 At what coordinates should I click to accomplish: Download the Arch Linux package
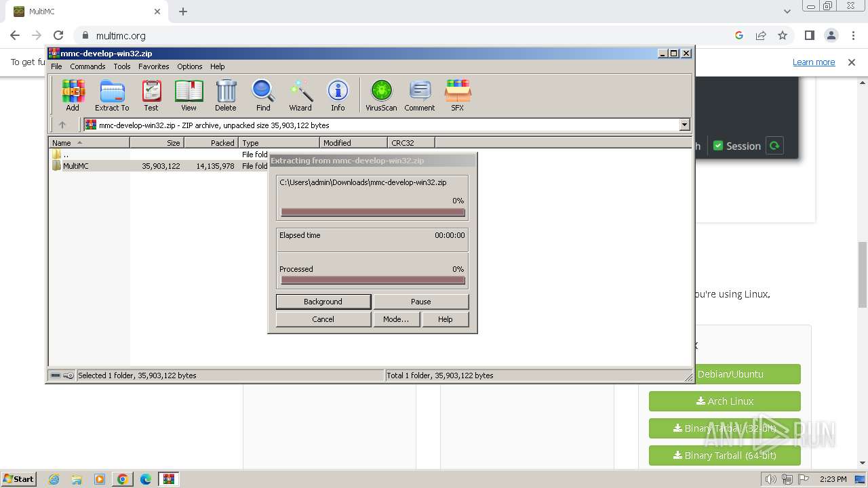[724, 401]
